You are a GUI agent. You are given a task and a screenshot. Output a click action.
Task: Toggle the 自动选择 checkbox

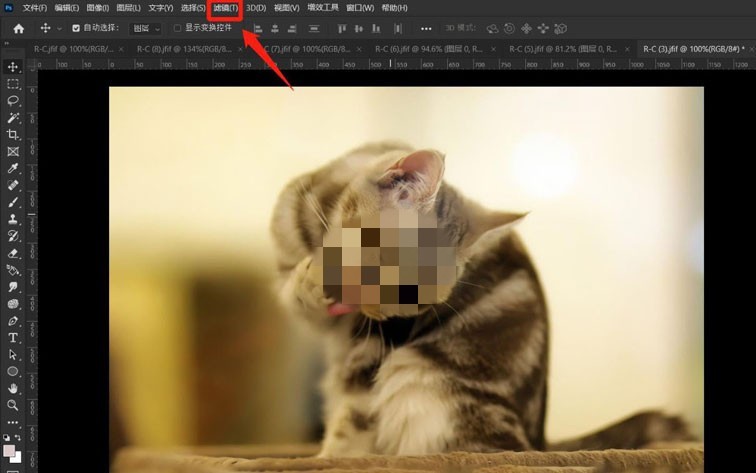[76, 28]
